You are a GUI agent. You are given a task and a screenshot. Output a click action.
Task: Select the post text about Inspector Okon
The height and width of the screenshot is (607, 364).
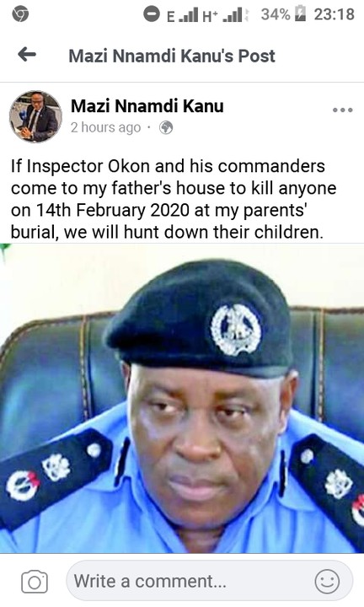(x=174, y=199)
